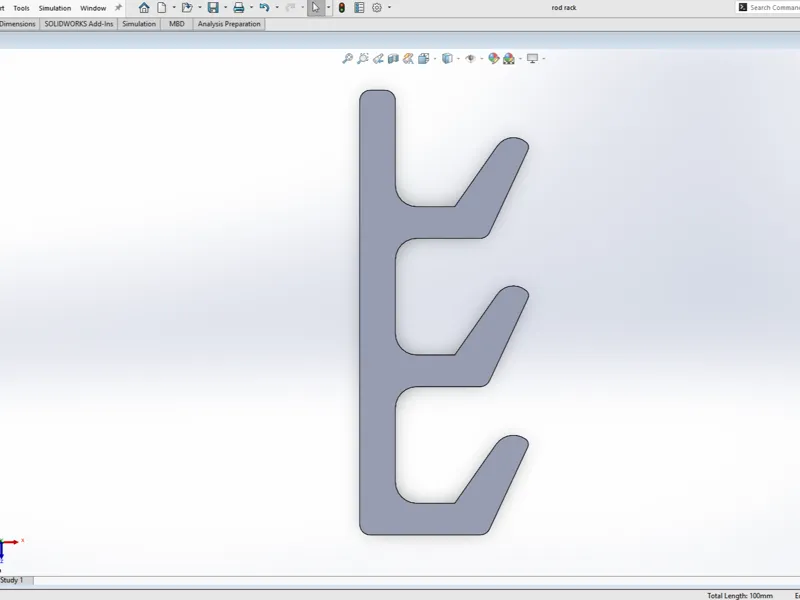Switch to SOLIDWORKS Add-Ins tab
Image resolution: width=800 pixels, height=600 pixels.
(79, 24)
